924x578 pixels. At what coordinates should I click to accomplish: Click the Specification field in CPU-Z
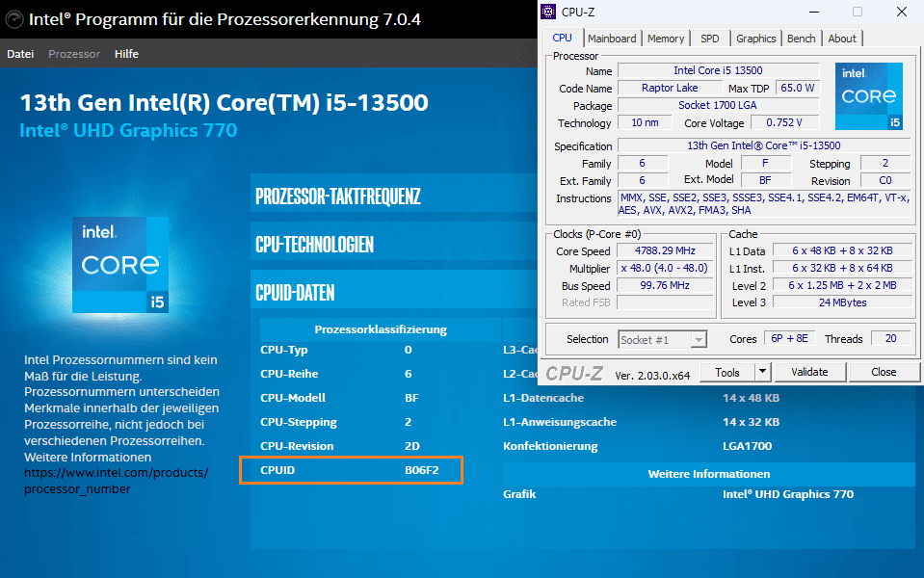pyautogui.click(x=764, y=145)
